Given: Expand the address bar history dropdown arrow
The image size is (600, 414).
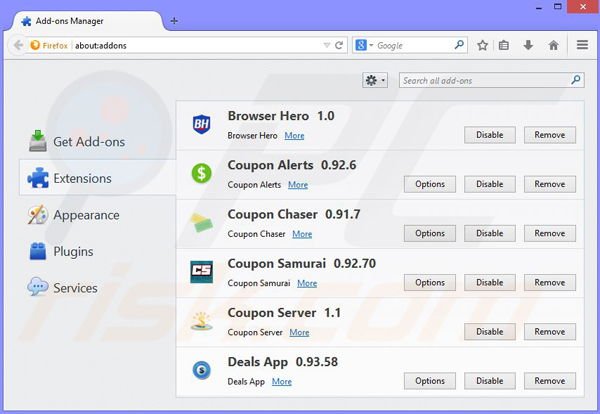Looking at the screenshot, I should [327, 45].
